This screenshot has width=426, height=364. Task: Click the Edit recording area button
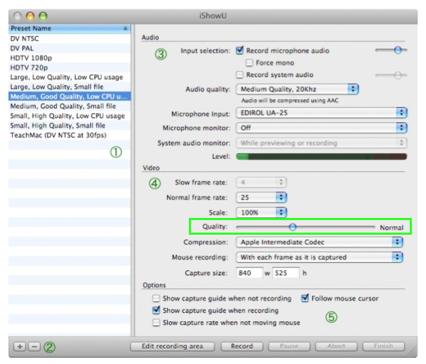coord(172,347)
